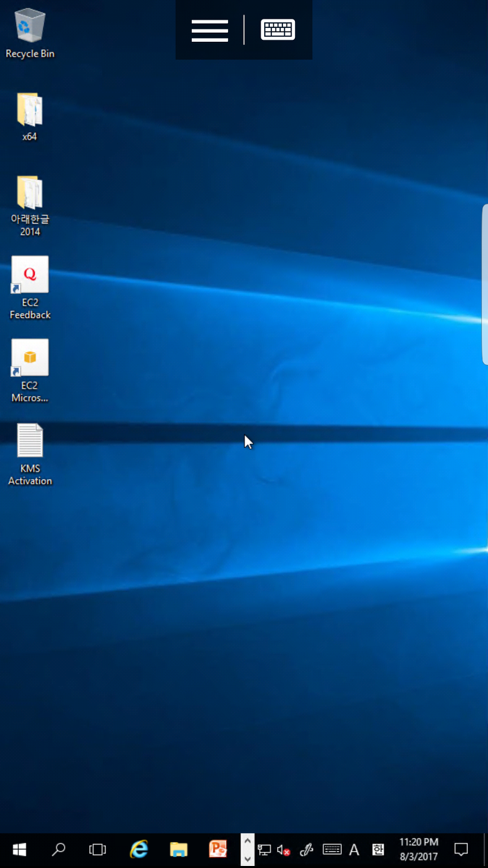Launch PowerPoint from taskbar
This screenshot has height=868, width=488.
coord(218,850)
